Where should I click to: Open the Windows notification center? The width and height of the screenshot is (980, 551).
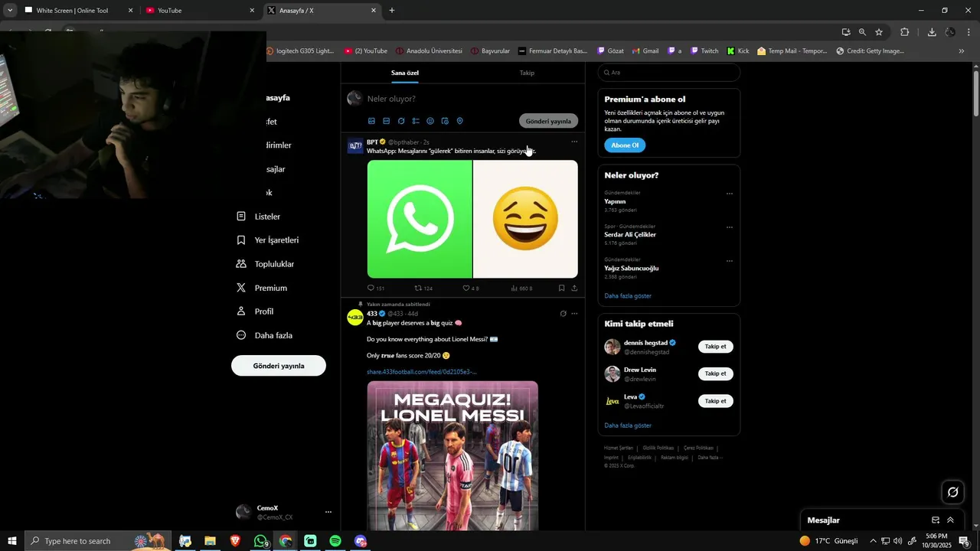click(x=965, y=541)
